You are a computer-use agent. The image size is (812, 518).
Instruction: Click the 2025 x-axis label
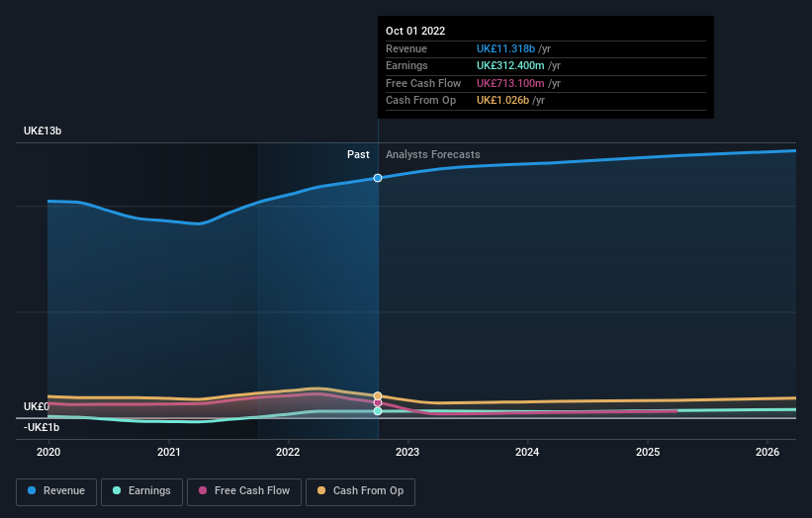648,453
